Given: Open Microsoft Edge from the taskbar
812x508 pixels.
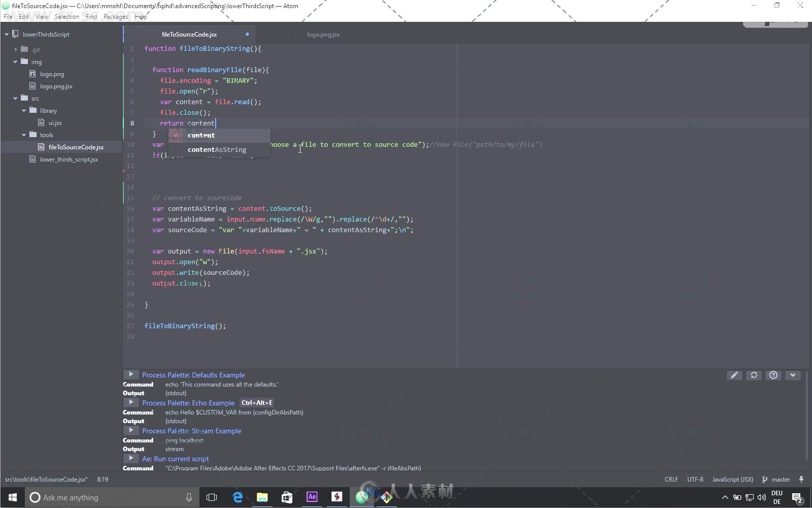Looking at the screenshot, I should (x=238, y=497).
